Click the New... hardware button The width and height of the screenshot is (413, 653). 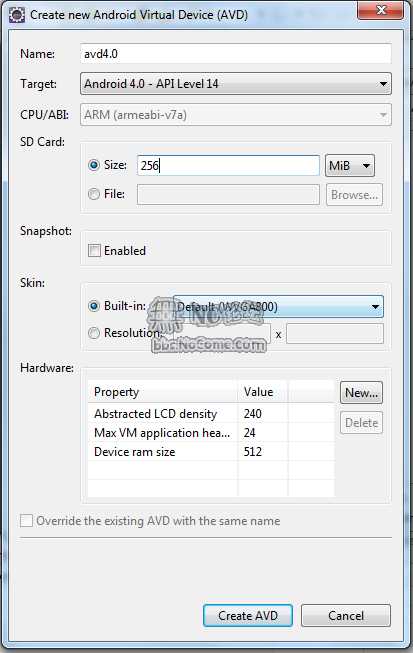[361, 393]
